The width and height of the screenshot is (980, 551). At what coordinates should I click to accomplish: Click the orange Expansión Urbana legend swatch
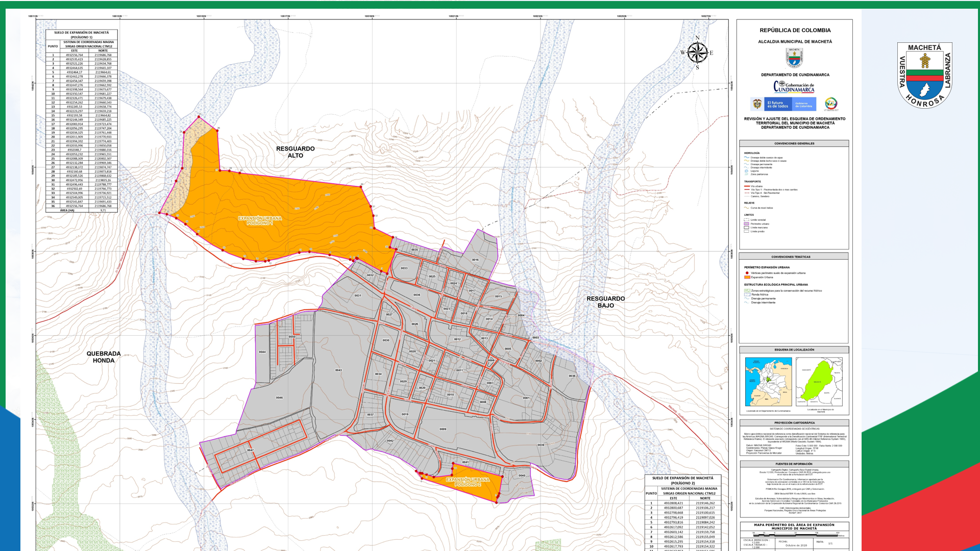tap(747, 277)
